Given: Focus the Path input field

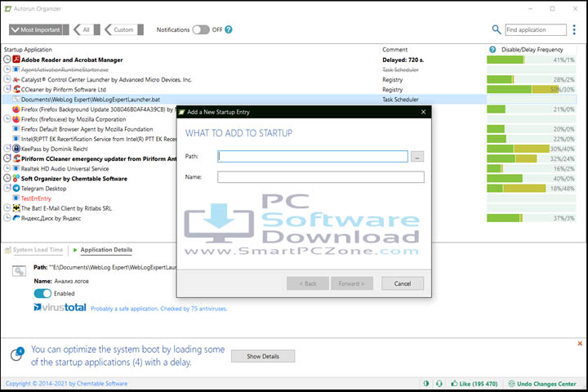Looking at the screenshot, I should (312, 157).
